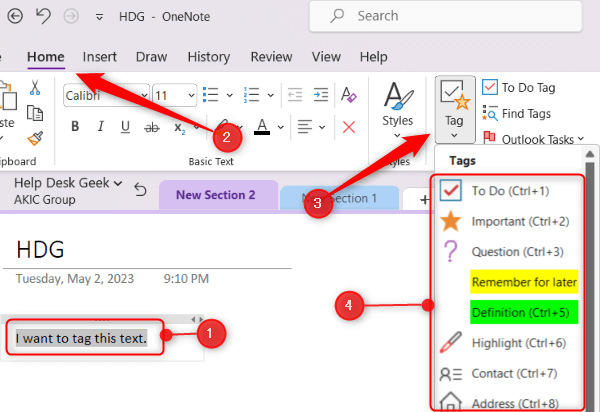Choose the green Definition tag swatch

(x=524, y=313)
